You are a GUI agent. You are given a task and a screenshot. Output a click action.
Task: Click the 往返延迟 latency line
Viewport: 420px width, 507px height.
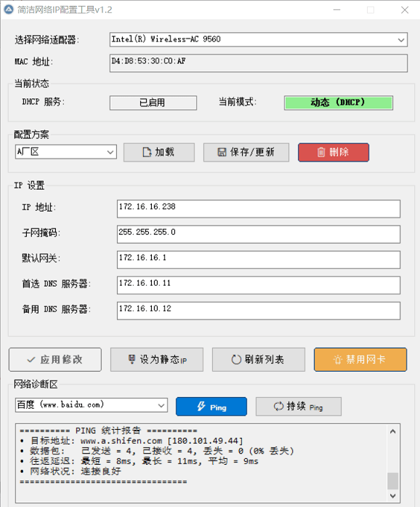(x=139, y=461)
